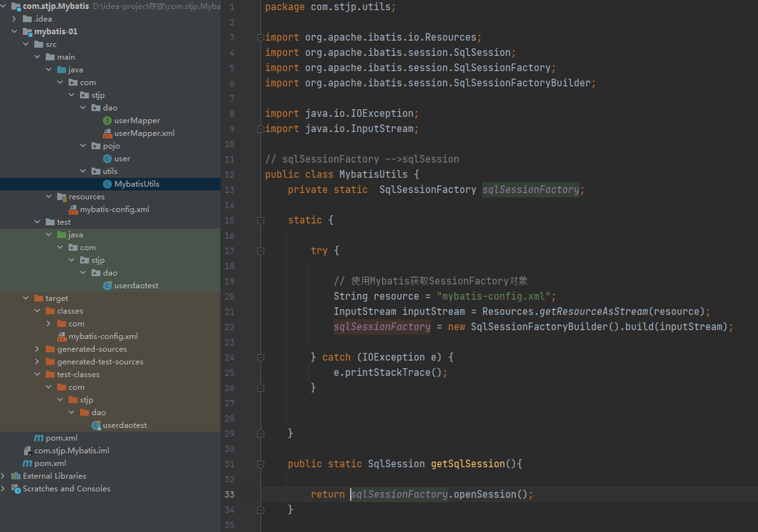Click the MybatisUtils class name in code
Screen dimensions: 758x532
click(373, 175)
